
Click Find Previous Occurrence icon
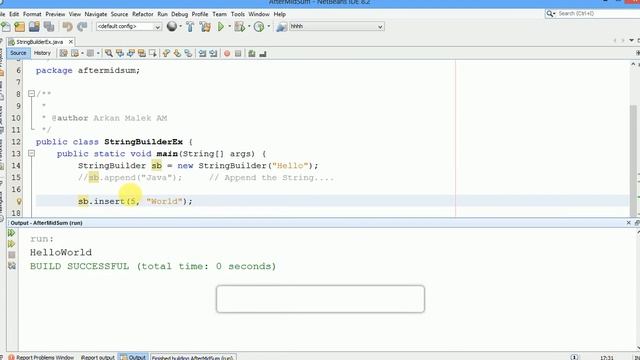(120, 53)
